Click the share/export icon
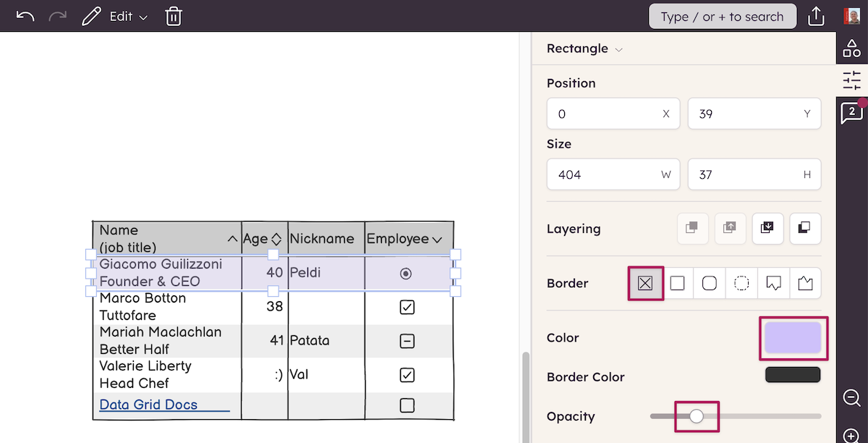Image resolution: width=868 pixels, height=443 pixels. point(816,16)
